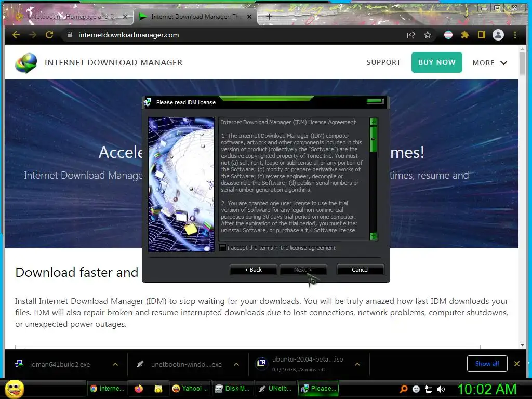Launch Firefox from the taskbar

[x=139, y=389]
